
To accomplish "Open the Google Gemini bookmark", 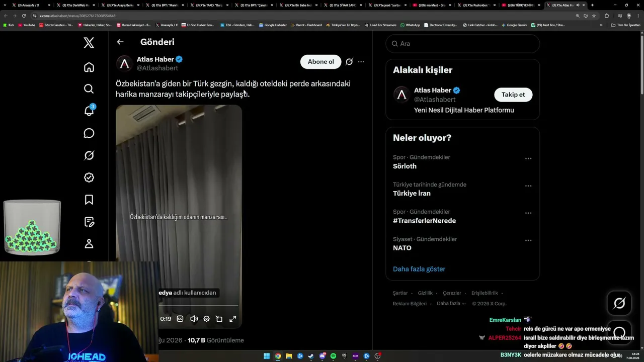I will pos(515,25).
